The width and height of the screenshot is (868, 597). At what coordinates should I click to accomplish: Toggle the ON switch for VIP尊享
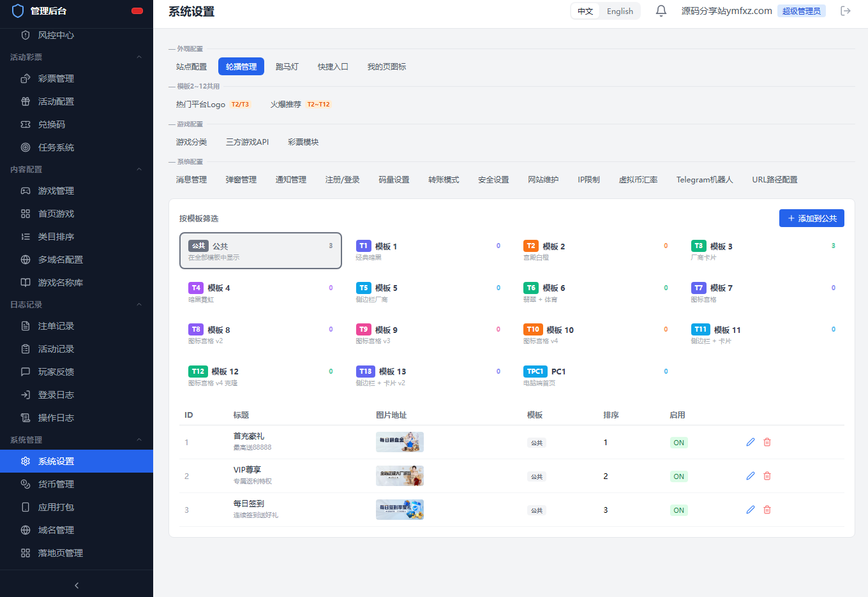tap(678, 476)
